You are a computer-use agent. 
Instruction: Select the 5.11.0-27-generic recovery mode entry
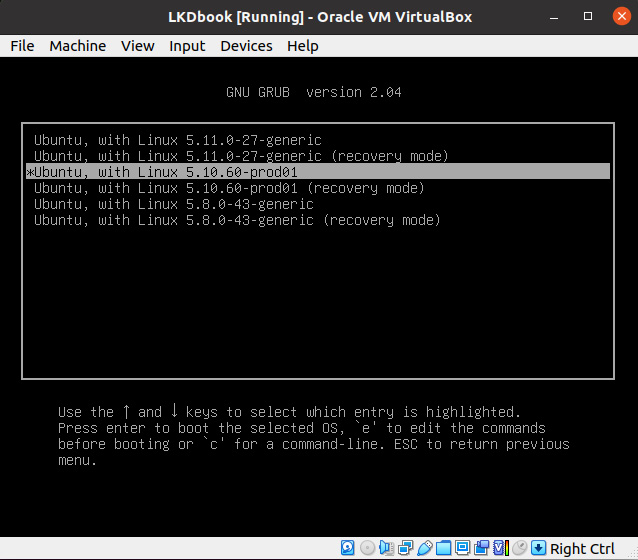pos(318,156)
